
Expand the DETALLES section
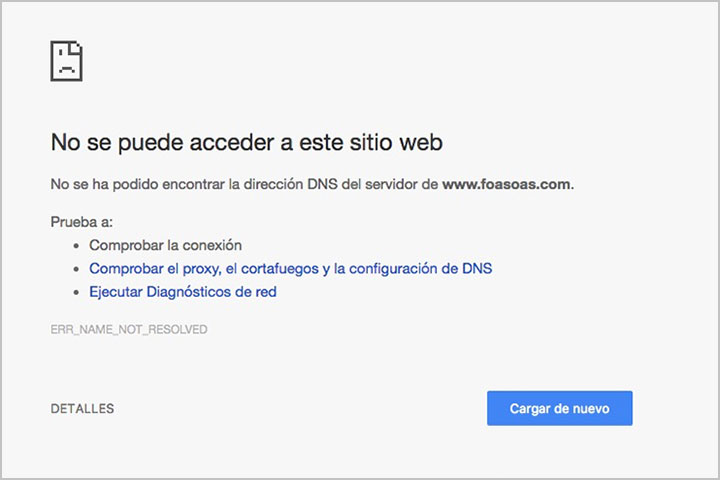pos(82,408)
